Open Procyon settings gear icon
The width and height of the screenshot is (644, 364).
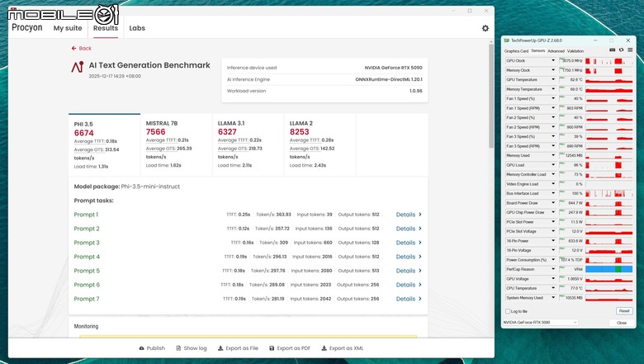pyautogui.click(x=485, y=28)
